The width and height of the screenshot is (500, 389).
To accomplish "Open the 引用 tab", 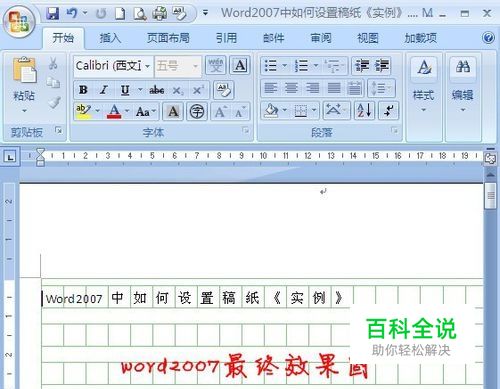I will [x=226, y=38].
